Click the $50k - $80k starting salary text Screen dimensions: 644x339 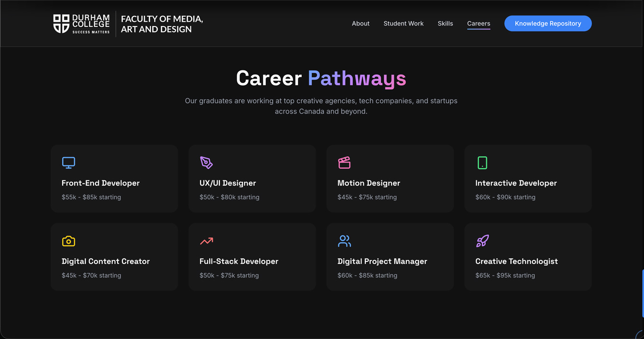[x=229, y=197]
